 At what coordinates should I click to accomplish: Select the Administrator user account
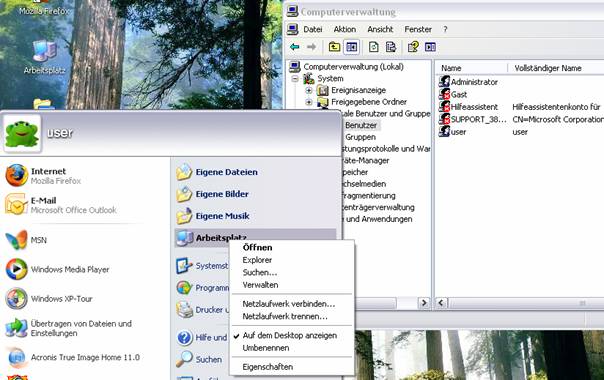[x=468, y=82]
